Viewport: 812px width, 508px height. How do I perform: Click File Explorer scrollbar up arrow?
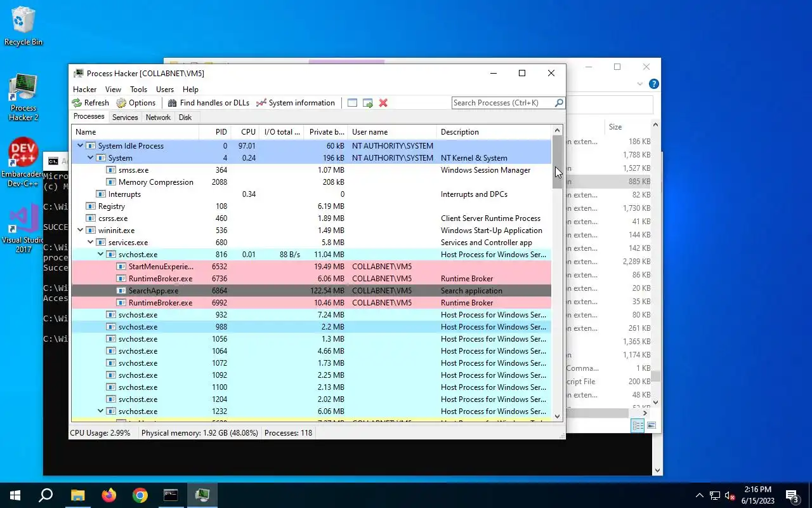click(x=656, y=125)
